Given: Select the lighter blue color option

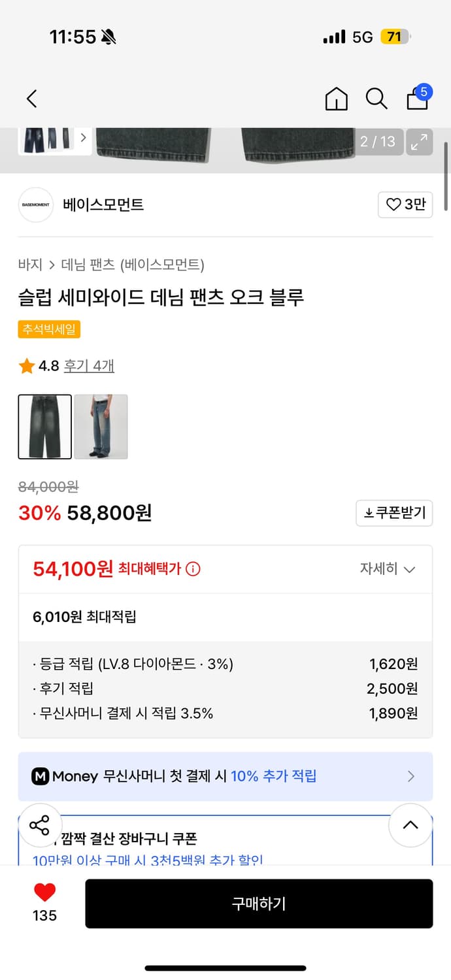Looking at the screenshot, I should point(101,427).
